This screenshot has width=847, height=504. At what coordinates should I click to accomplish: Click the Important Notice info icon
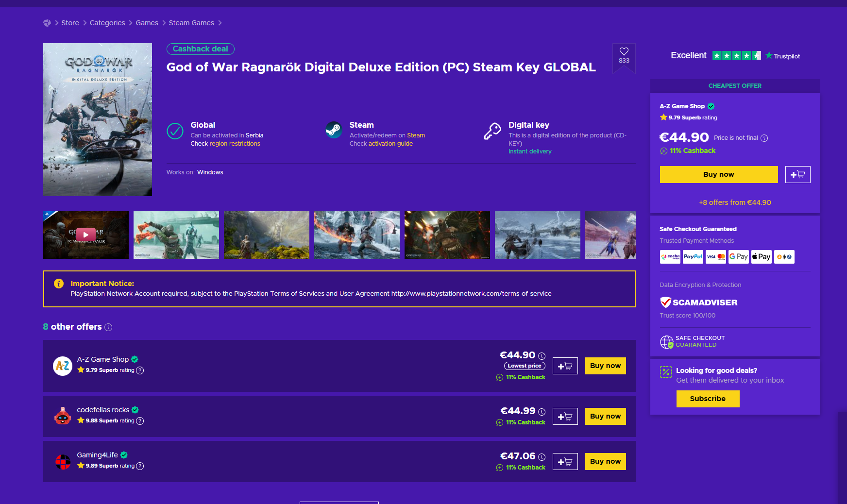59,284
